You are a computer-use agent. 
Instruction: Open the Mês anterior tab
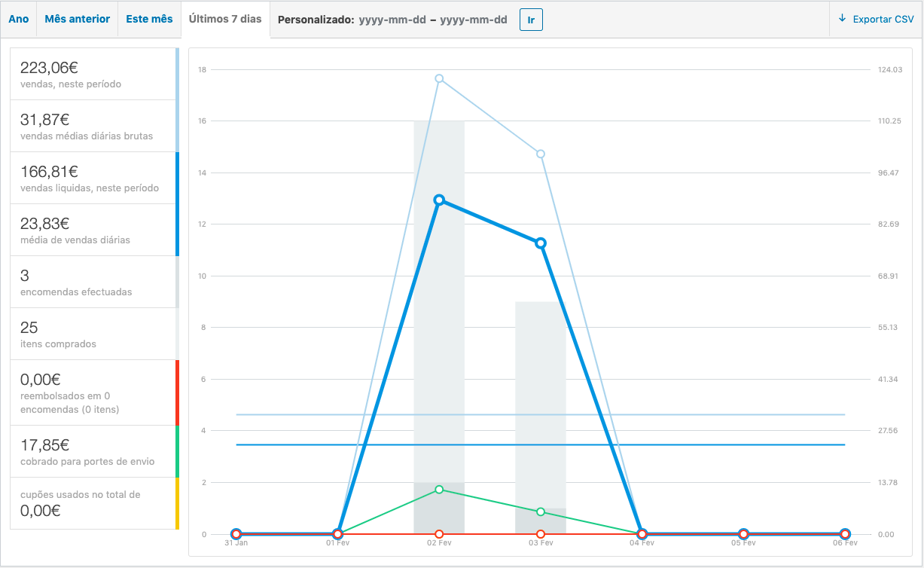78,19
